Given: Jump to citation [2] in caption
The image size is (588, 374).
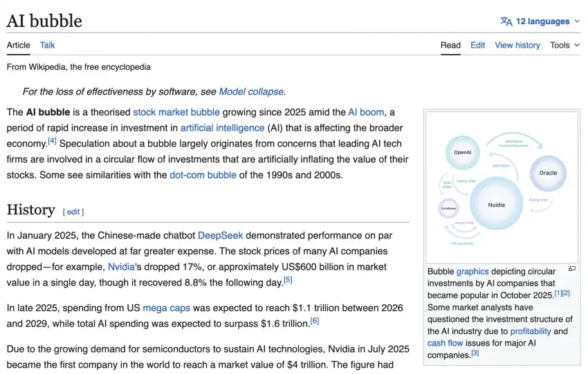Looking at the screenshot, I should click(566, 293).
